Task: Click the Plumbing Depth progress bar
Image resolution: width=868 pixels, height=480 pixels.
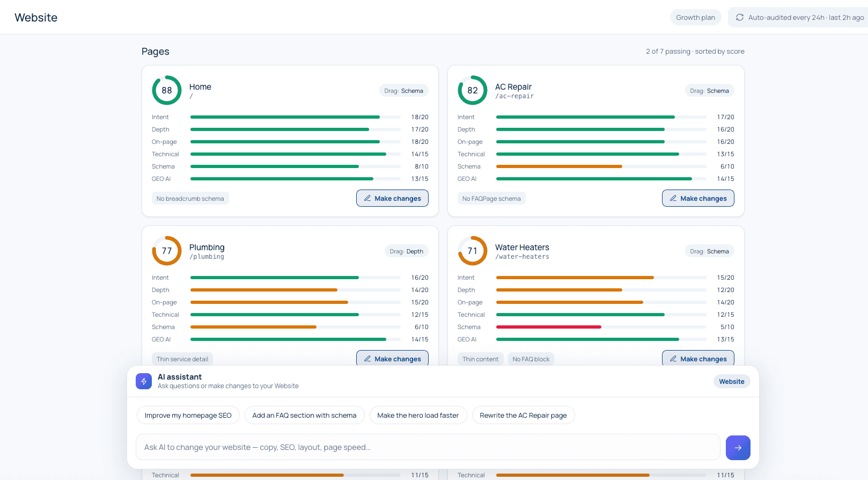Action: tap(296, 290)
